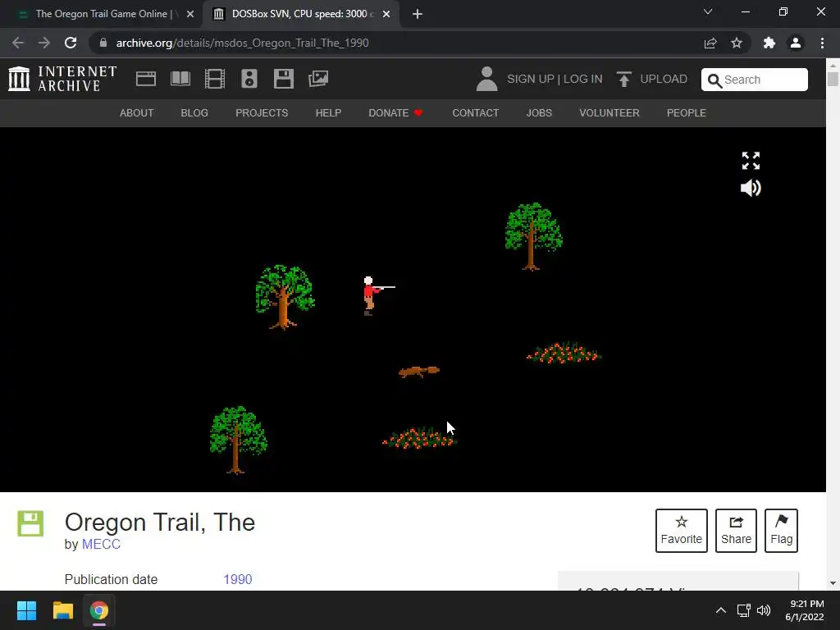
Task: Open the PEOPLE menu item
Action: pyautogui.click(x=687, y=113)
